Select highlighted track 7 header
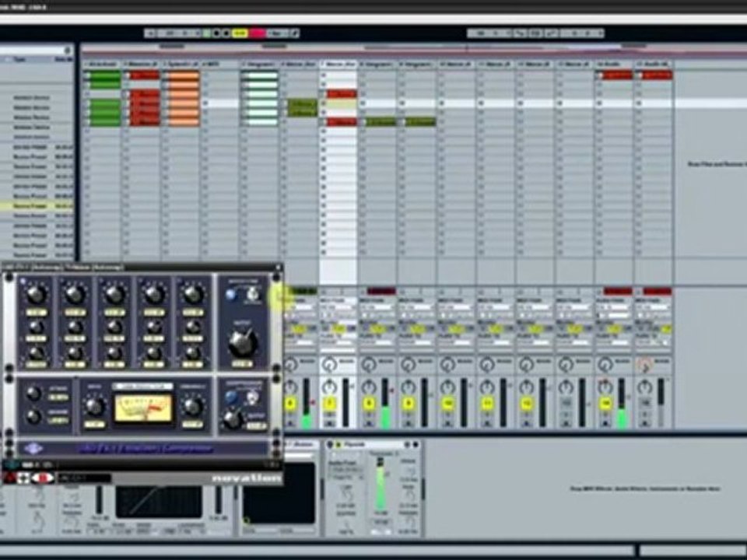This screenshot has width=747, height=560. (x=338, y=64)
